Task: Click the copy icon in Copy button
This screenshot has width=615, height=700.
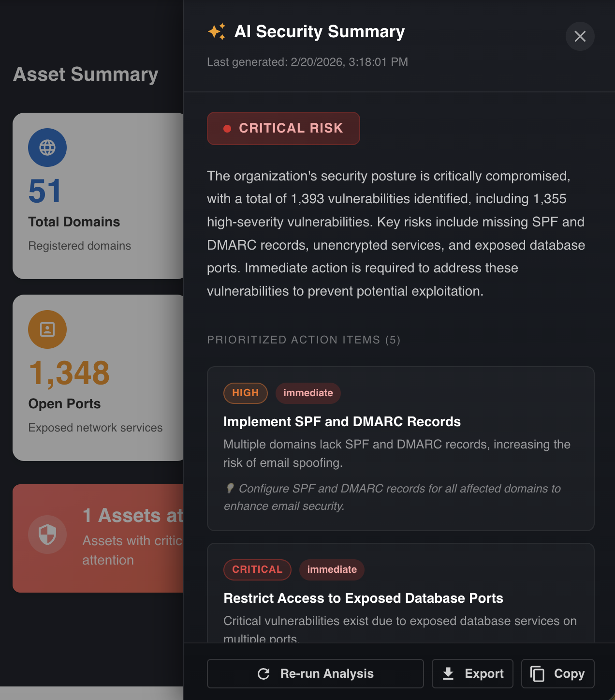Action: click(537, 673)
